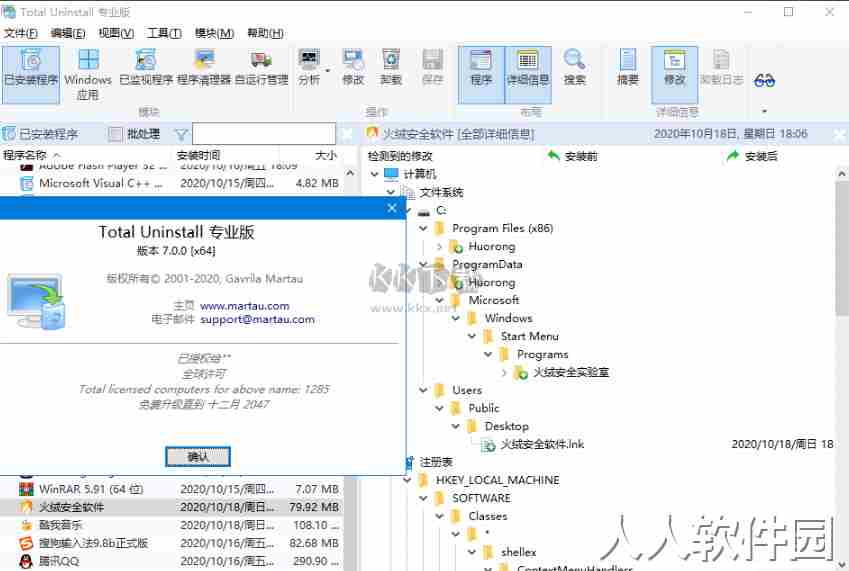Screen dimensions: 849x571
Task: Show the 修改 details view
Action: [675, 74]
